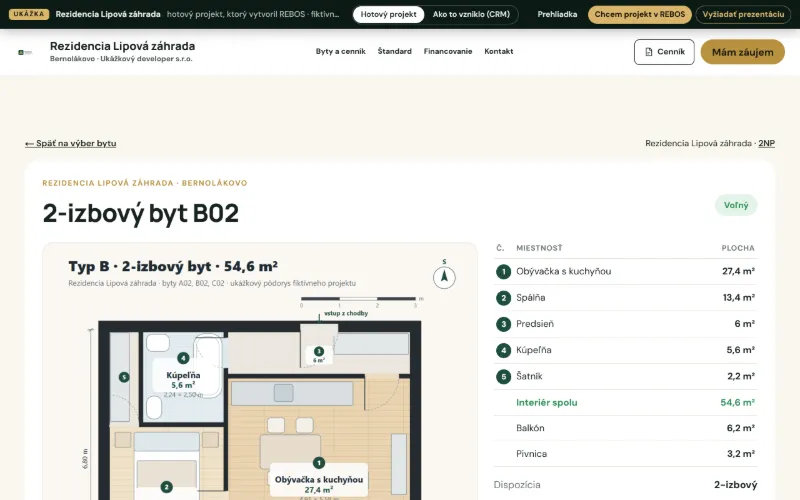Screen dimensions: 800x500
Task: Click Balkón row label
Action: (x=530, y=428)
